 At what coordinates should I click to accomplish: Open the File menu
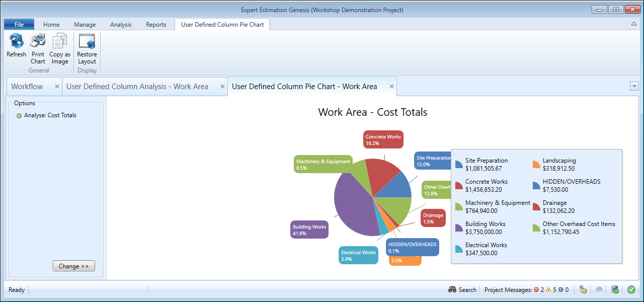19,24
